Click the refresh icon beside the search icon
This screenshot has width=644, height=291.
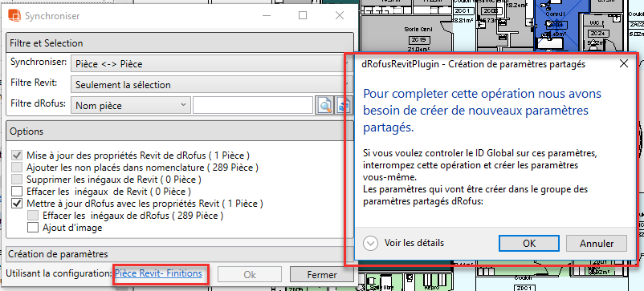344,105
